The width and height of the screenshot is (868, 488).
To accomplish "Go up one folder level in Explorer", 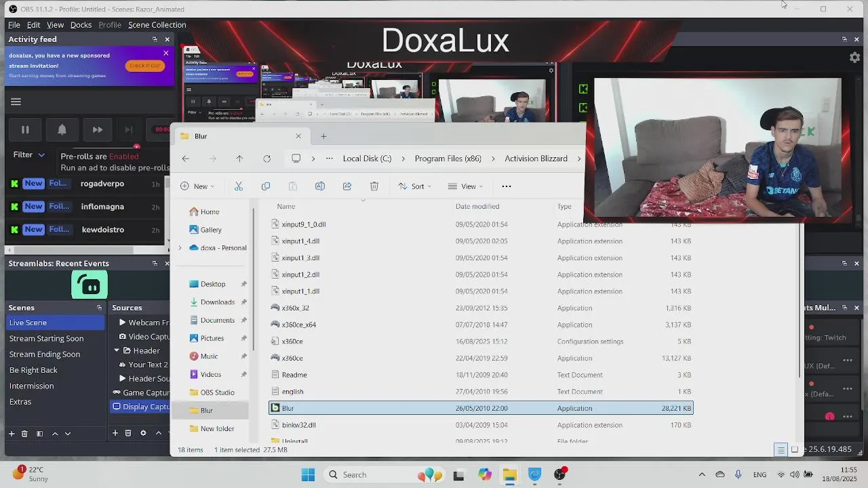I will point(239,159).
